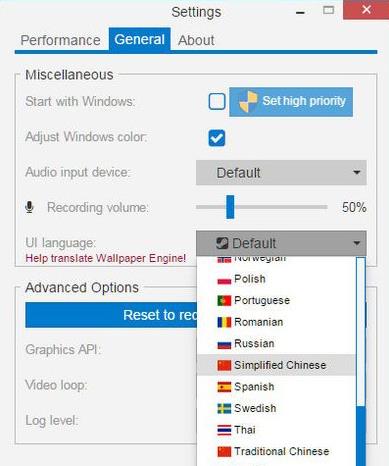
Task: Select the General tab
Action: 140,39
